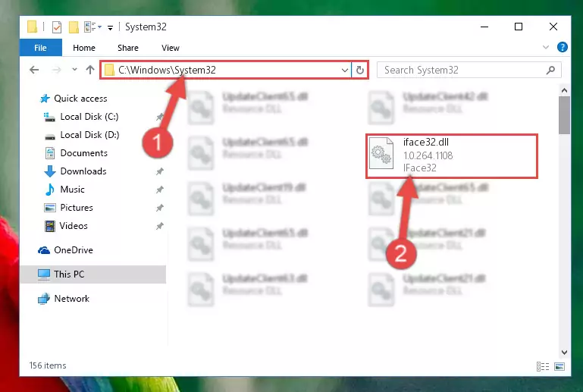Click the iface32.dll gear file icon
This screenshot has width=583, height=392.
coord(381,153)
